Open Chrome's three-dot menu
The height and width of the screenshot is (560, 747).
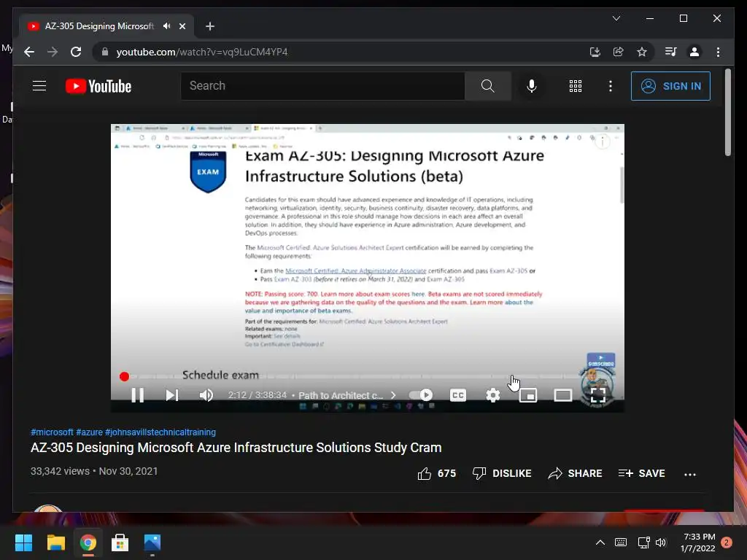[x=719, y=52]
